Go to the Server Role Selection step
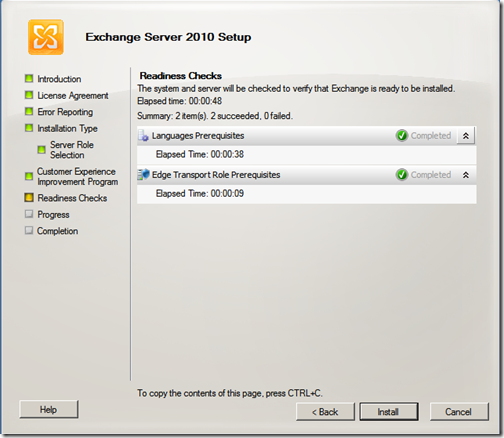The height and width of the screenshot is (438, 504). click(72, 150)
